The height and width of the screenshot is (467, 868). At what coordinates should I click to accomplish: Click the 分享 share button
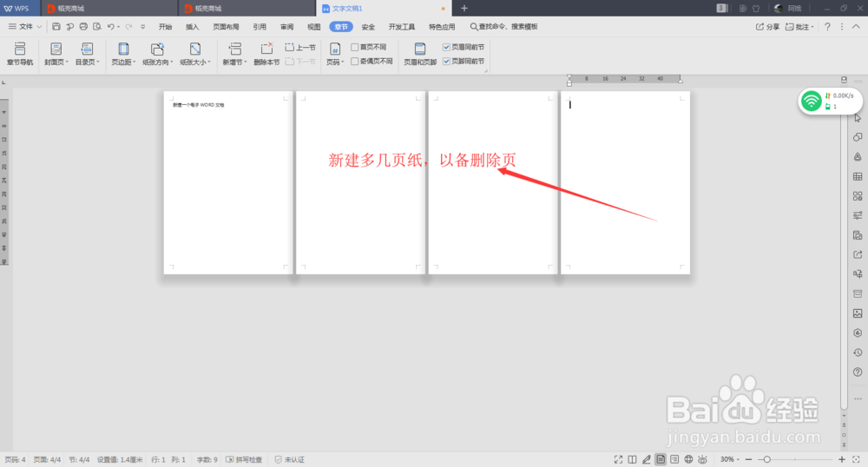coord(768,27)
